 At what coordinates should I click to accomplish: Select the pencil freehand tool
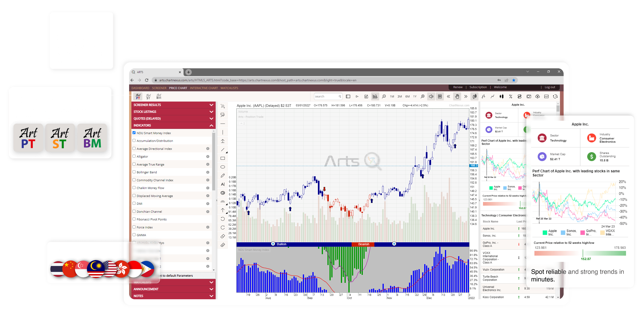(223, 176)
